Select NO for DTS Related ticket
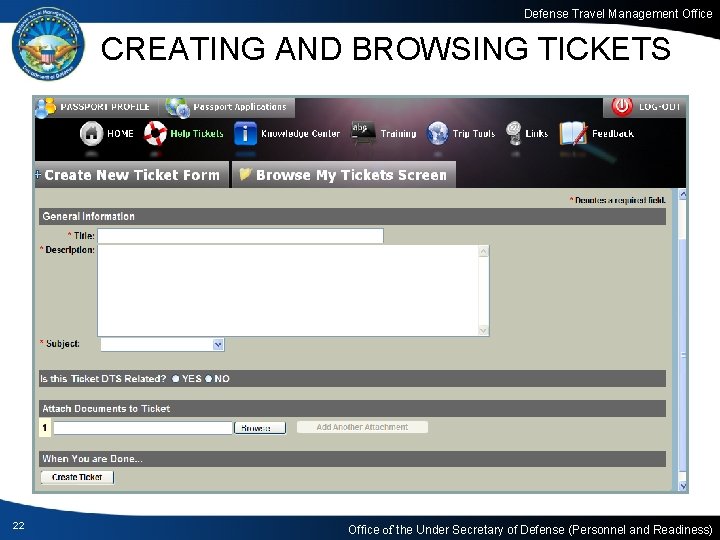The height and width of the screenshot is (540, 720). [208, 379]
